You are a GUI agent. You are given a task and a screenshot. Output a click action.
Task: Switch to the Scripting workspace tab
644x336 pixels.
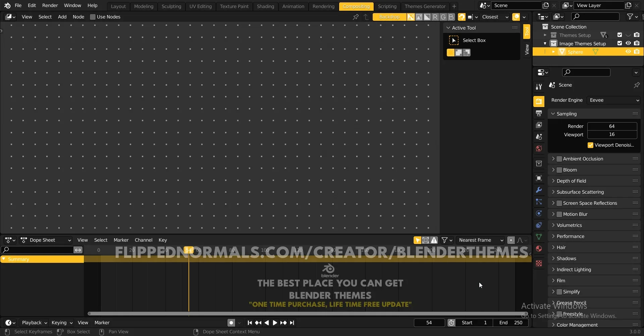387,6
